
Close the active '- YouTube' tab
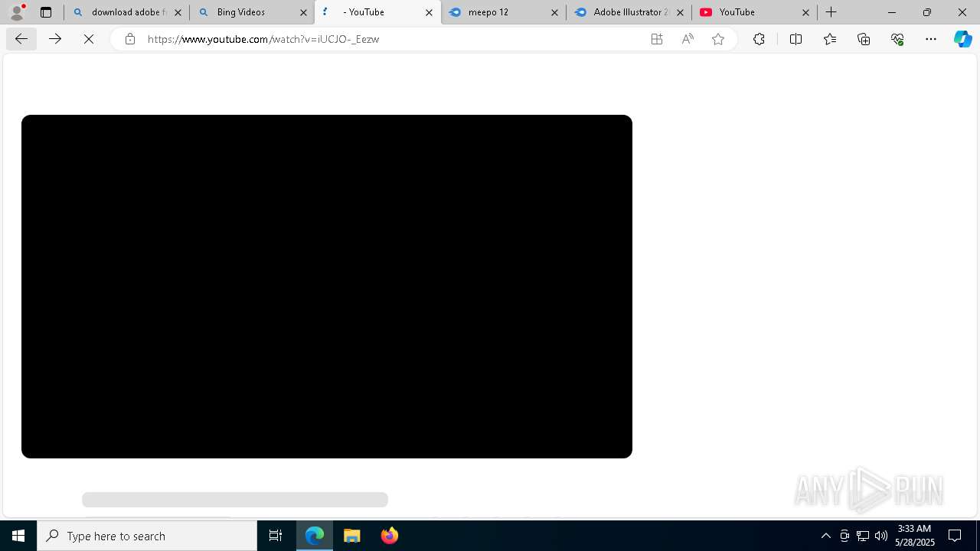click(429, 12)
